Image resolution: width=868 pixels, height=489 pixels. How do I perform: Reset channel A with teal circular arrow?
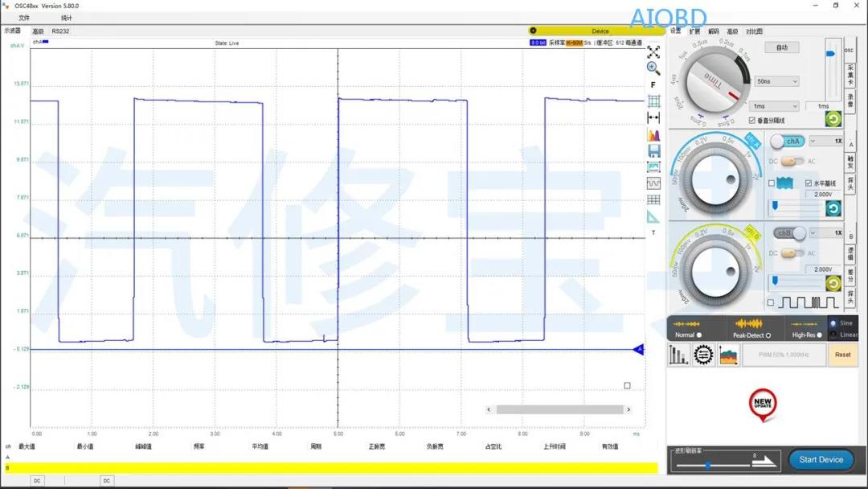[x=833, y=208]
